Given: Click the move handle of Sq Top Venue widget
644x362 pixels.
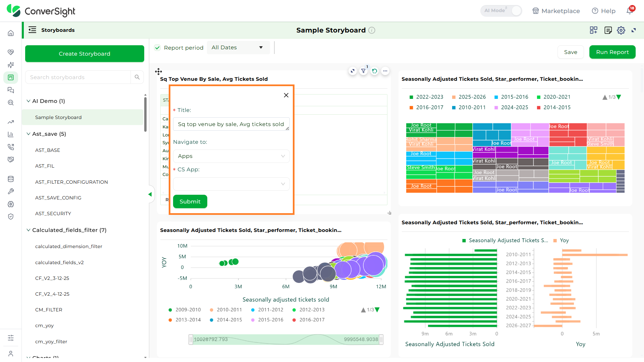Looking at the screenshot, I should [158, 71].
